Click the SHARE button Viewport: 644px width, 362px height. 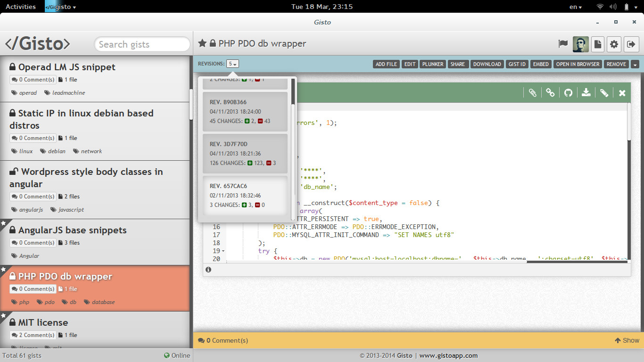(458, 64)
